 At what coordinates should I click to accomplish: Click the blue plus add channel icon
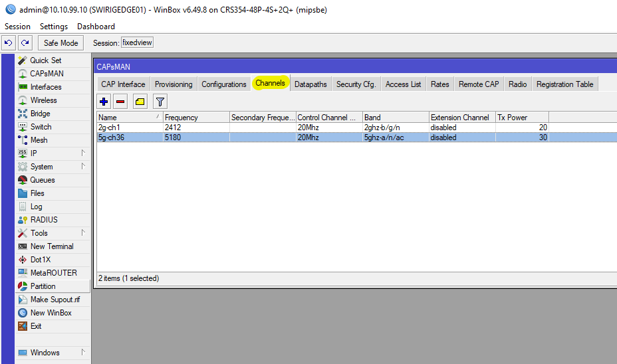click(x=104, y=102)
